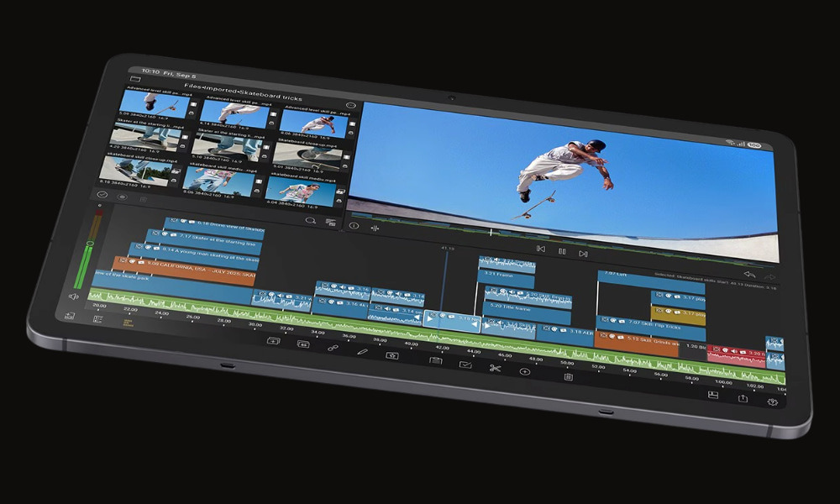840x504 pixels.
Task: Select the pencil edit clip tool
Action: [363, 351]
